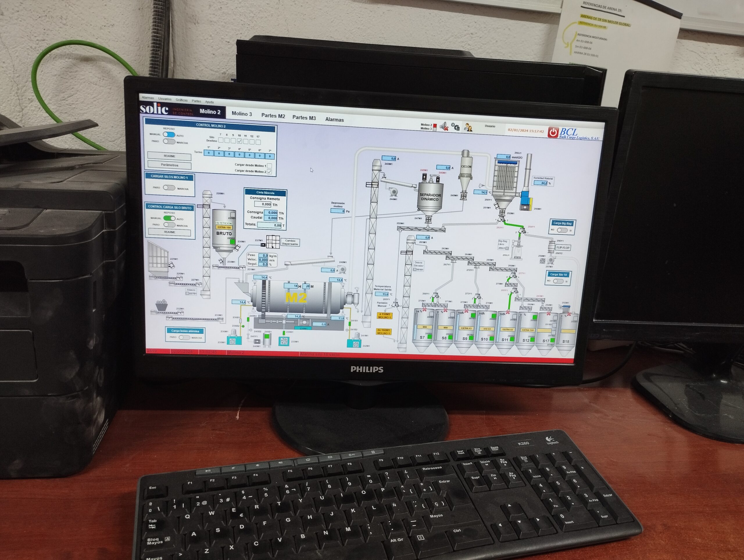Click the 252M1 rotary valve under the filter
744x560 pixels.
(502, 212)
